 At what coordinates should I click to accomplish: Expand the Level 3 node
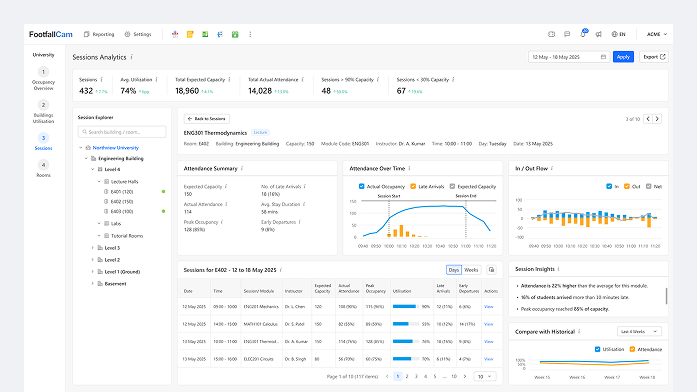[92, 248]
